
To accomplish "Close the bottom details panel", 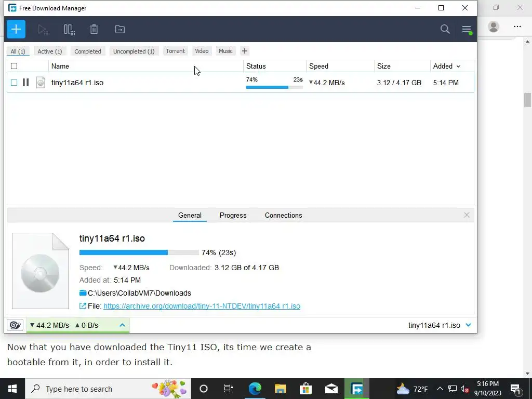I will [x=467, y=215].
